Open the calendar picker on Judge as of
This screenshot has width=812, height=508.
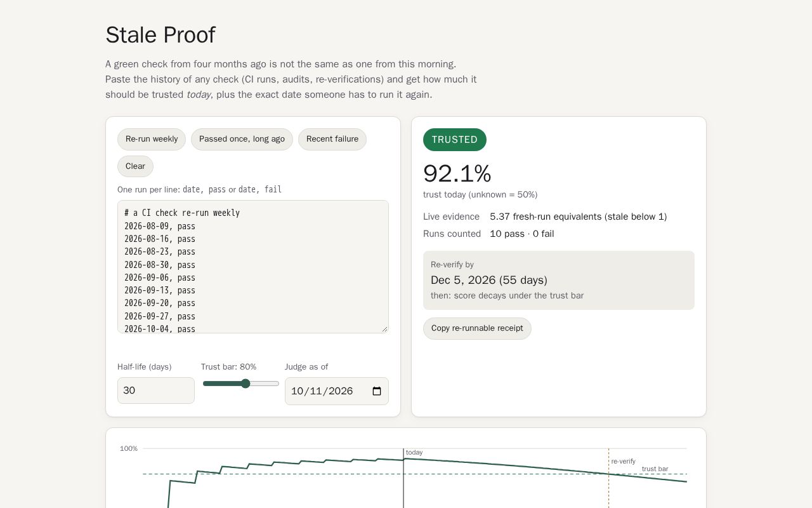pyautogui.click(x=377, y=391)
